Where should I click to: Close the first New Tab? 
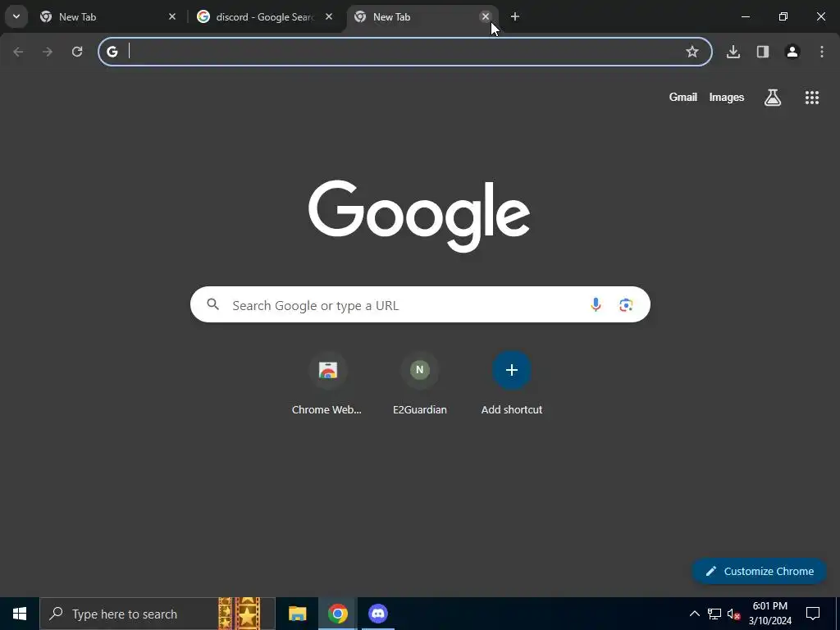coord(172,16)
